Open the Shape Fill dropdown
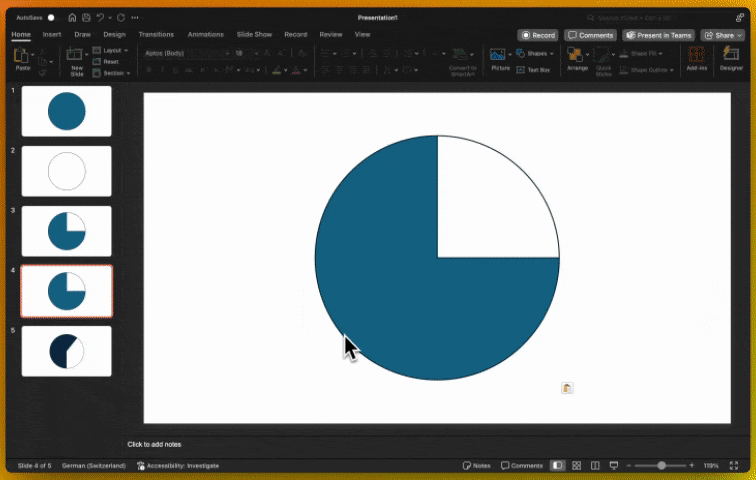Image resolution: width=756 pixels, height=480 pixels. (x=641, y=53)
